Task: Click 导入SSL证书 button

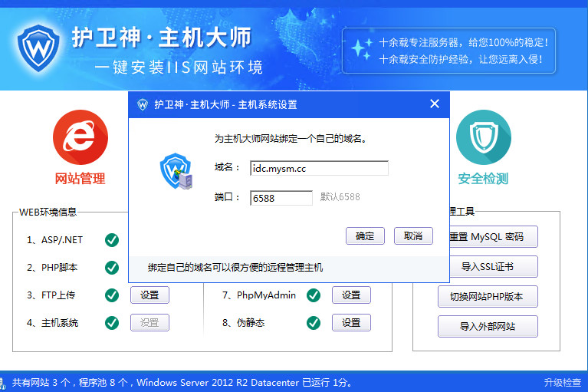Action: point(488,267)
